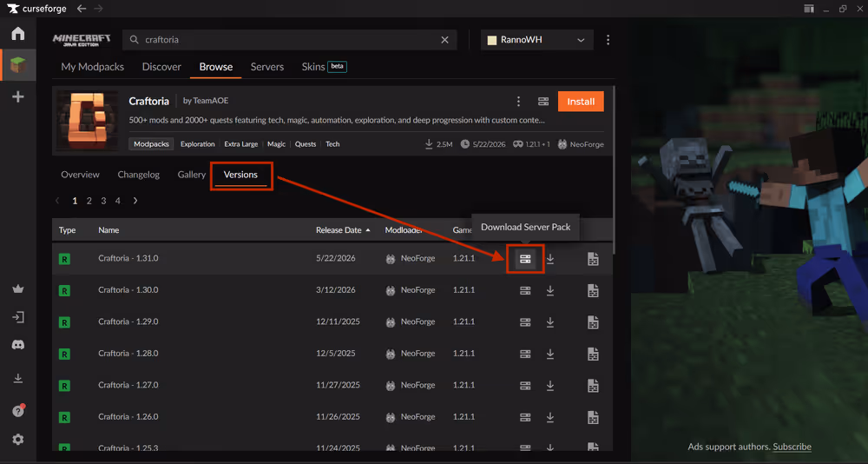The width and height of the screenshot is (868, 464).
Task: Download server pack for Craftoria 1.28.0
Action: click(x=525, y=354)
